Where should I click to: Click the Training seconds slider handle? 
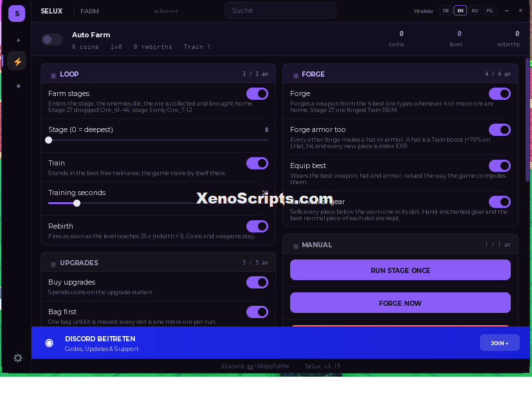(77, 203)
